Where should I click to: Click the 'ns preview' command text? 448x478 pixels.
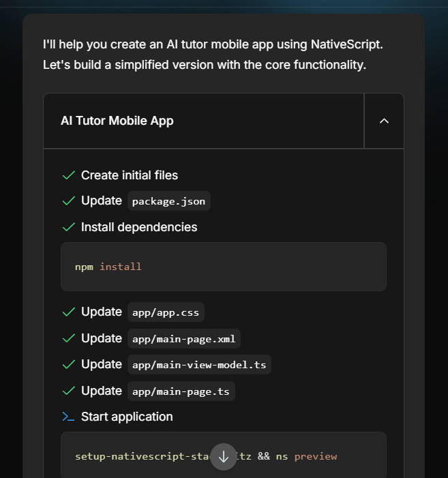pos(306,456)
